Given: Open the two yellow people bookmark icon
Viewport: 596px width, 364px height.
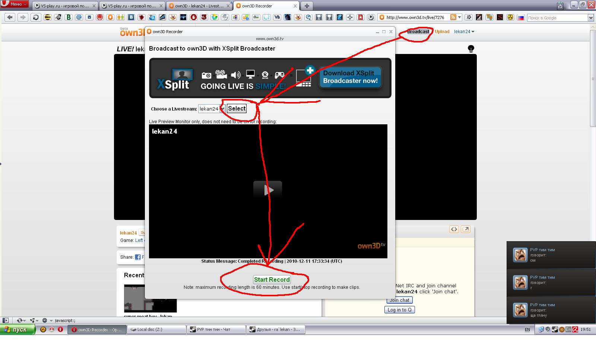Looking at the screenshot, I should coord(121,17).
